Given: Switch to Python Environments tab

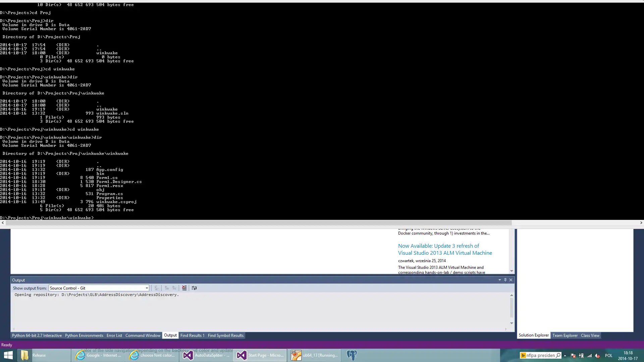Looking at the screenshot, I should click(84, 336).
